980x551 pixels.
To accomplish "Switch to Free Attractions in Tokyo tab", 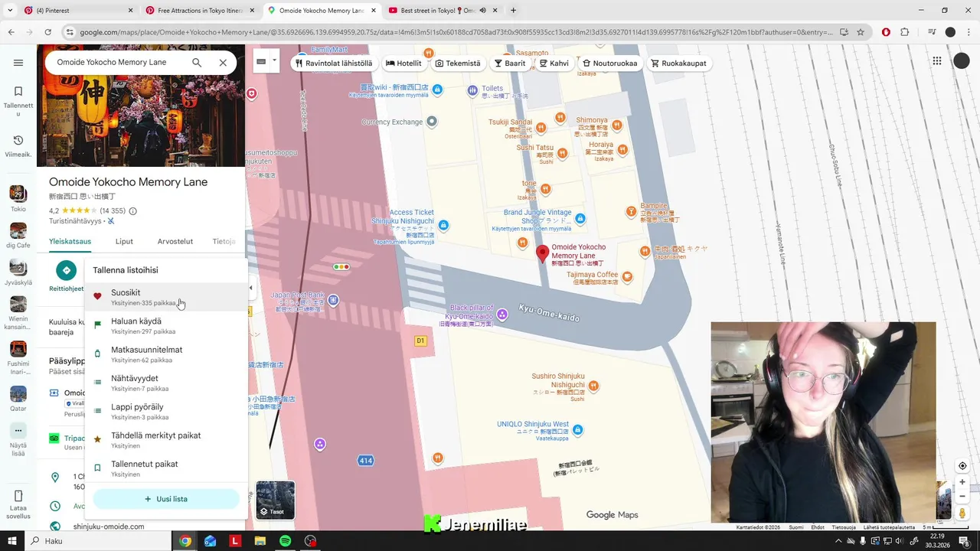I will (199, 11).
